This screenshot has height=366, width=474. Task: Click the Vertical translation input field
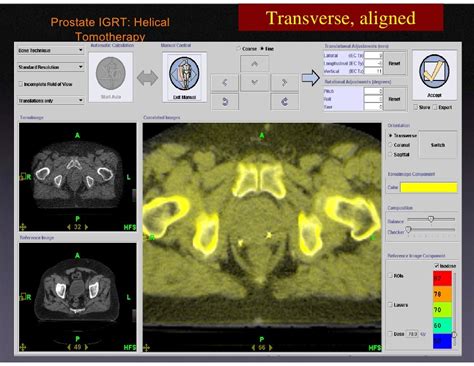click(x=373, y=71)
